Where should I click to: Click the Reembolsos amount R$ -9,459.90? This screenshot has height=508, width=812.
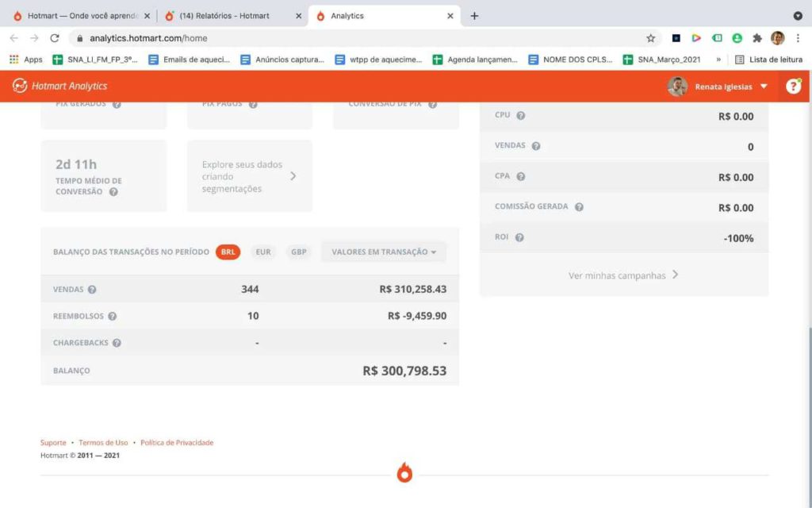pos(417,316)
